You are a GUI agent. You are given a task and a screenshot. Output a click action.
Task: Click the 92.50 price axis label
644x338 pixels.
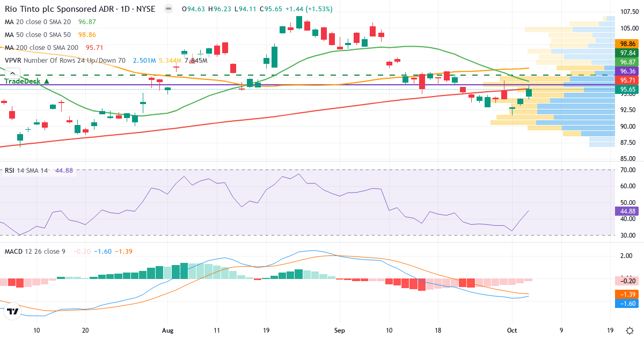pyautogui.click(x=629, y=110)
